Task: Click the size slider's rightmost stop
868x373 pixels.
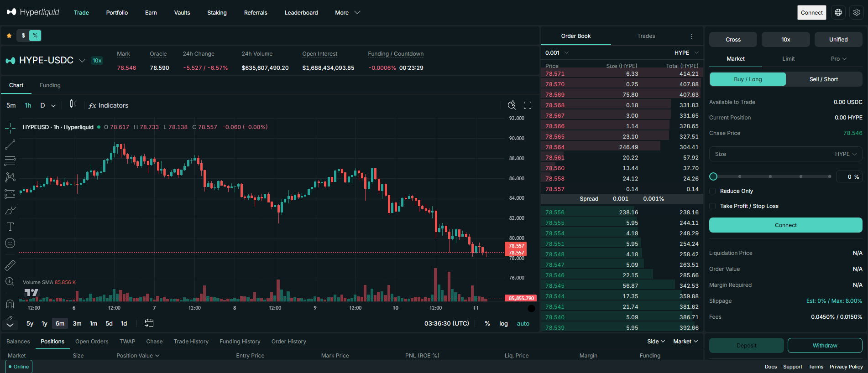Action: pyautogui.click(x=830, y=176)
